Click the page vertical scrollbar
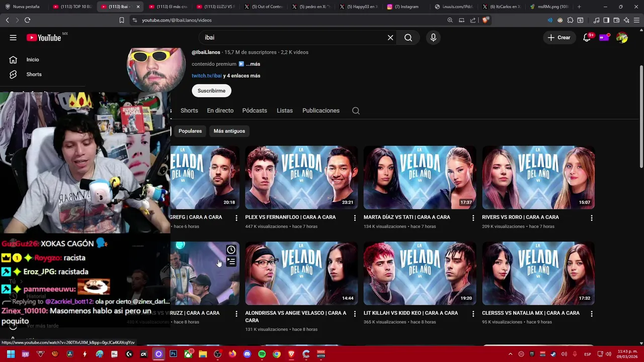Viewport: 644px width, 362px height. click(x=641, y=117)
